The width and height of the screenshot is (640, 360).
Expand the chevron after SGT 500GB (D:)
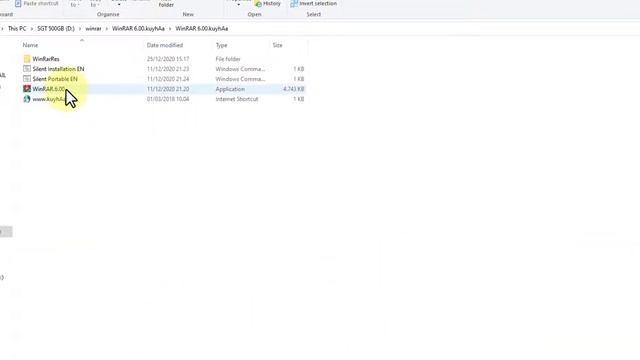80,29
